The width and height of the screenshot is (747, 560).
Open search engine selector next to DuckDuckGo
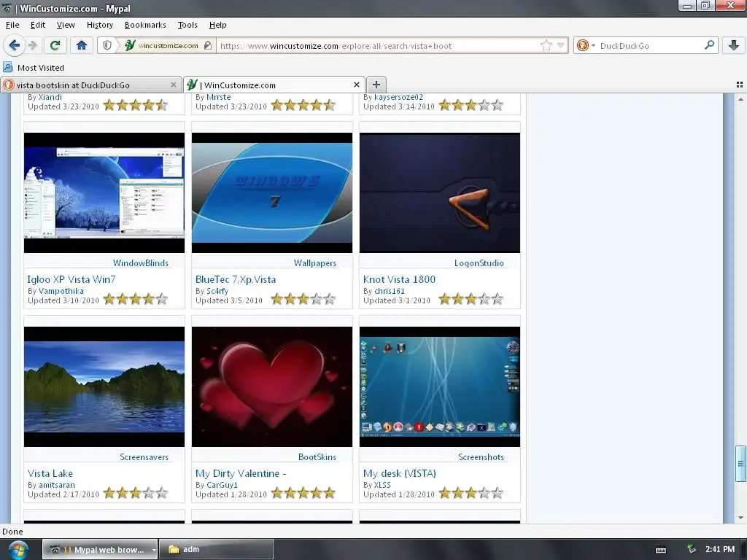pyautogui.click(x=586, y=46)
